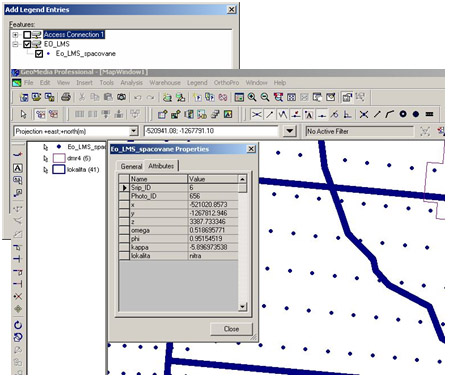The height and width of the screenshot is (380, 454).
Task: Click the Close button in Properties dialog
Action: click(231, 329)
